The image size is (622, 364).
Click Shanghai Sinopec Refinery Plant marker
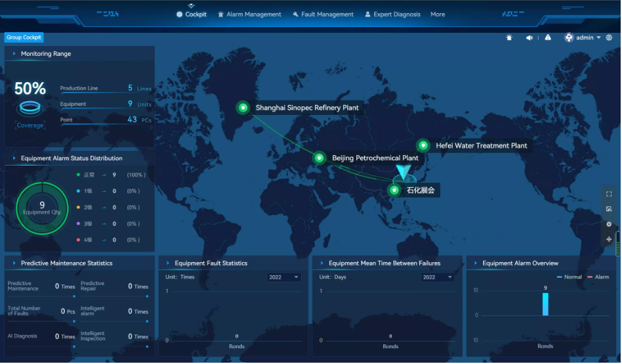coord(243,108)
